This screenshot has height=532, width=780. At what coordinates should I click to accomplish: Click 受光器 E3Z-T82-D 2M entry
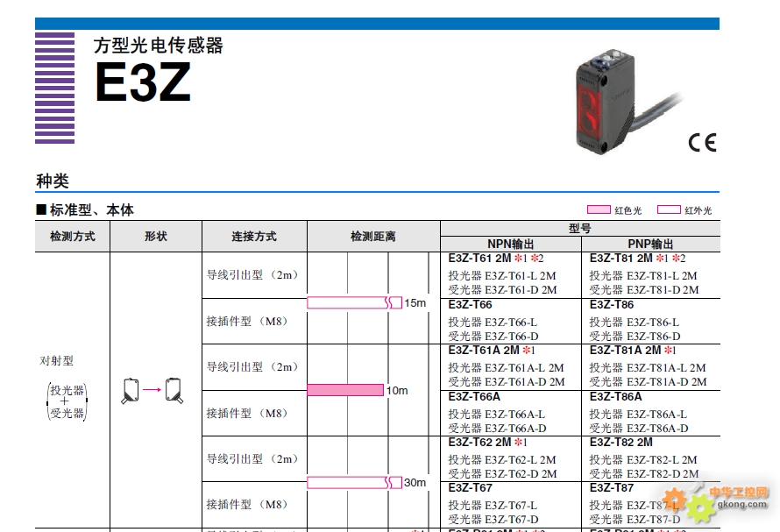(644, 474)
